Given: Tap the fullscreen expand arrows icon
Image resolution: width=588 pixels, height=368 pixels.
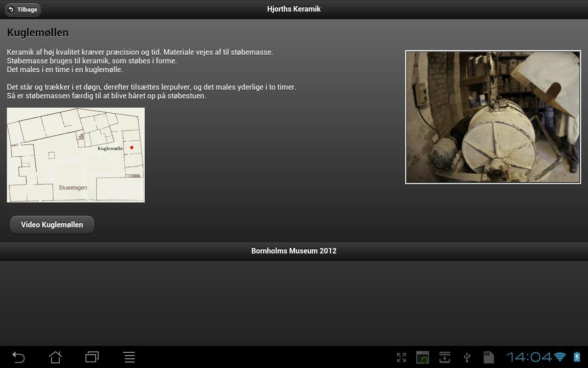Looking at the screenshot, I should (401, 357).
